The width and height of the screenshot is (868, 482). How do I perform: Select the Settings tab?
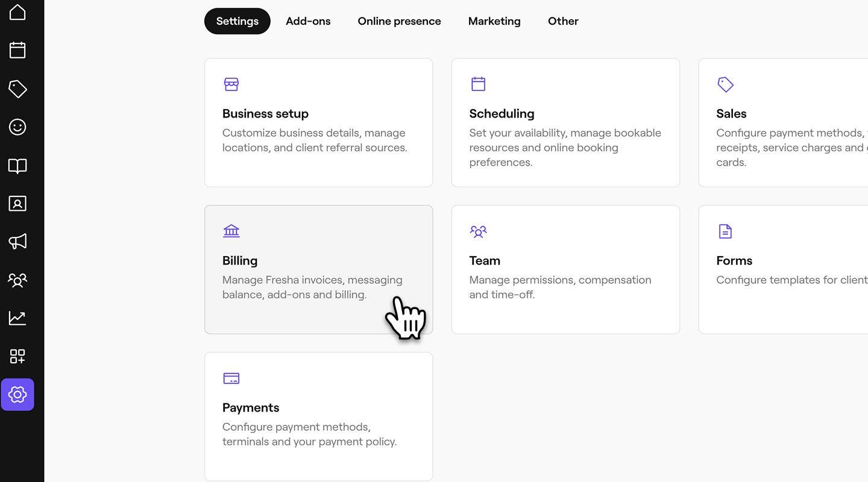(237, 21)
